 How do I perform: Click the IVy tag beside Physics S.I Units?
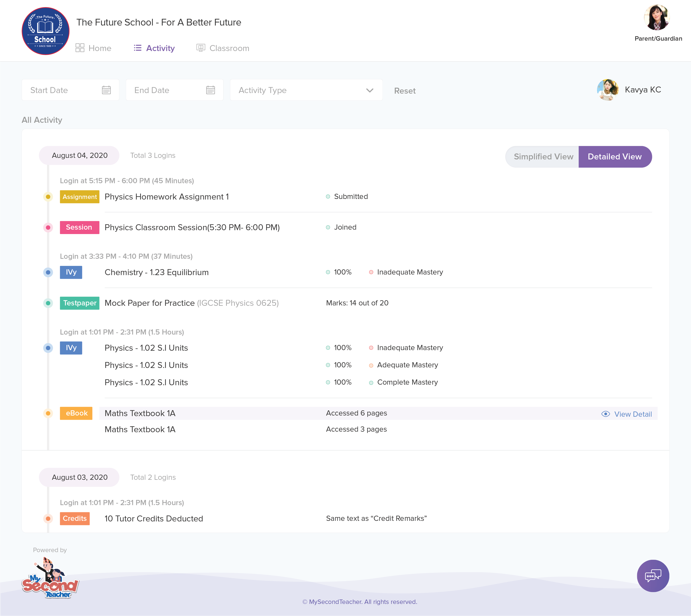(x=71, y=348)
